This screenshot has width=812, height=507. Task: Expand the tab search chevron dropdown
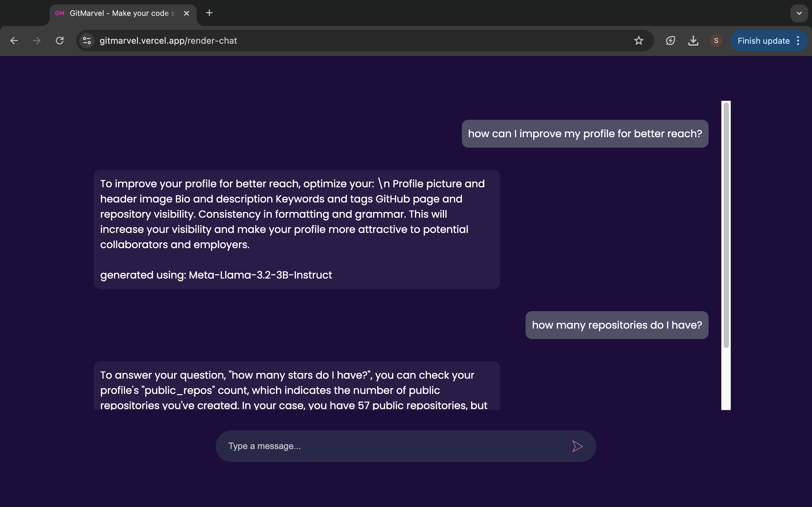point(799,13)
